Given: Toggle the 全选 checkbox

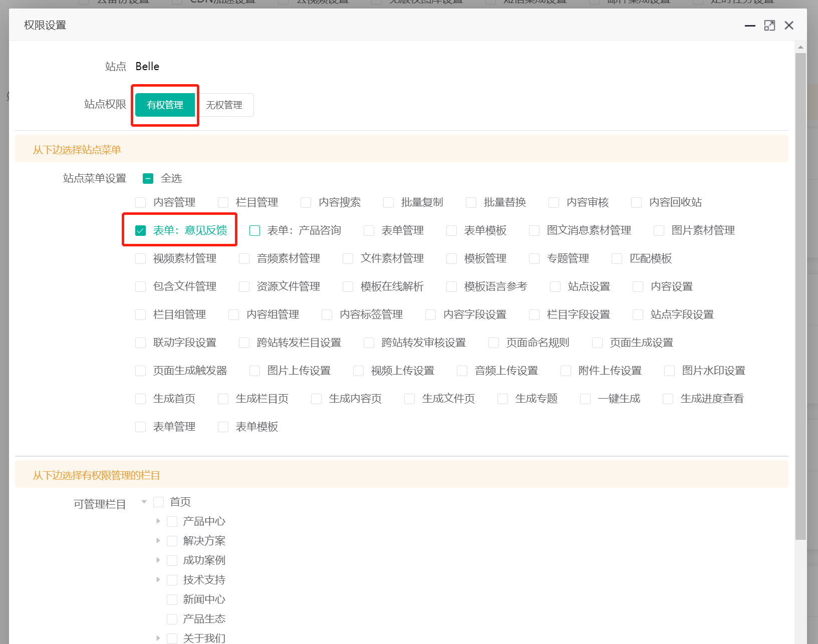Looking at the screenshot, I should click(x=148, y=179).
